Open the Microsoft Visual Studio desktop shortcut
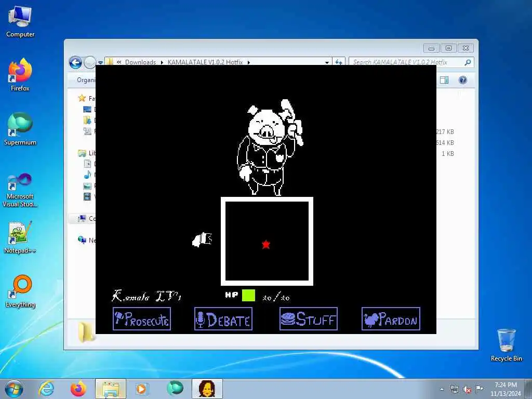 (20, 190)
